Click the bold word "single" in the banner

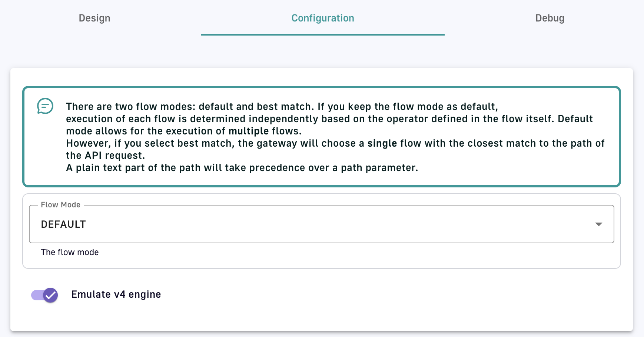[x=382, y=143]
